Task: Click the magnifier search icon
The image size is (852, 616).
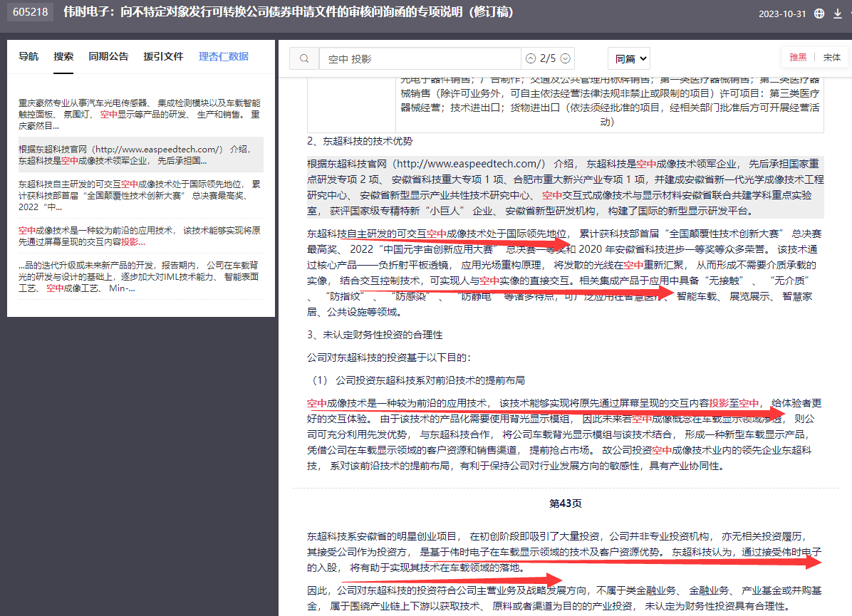Action: (x=304, y=58)
